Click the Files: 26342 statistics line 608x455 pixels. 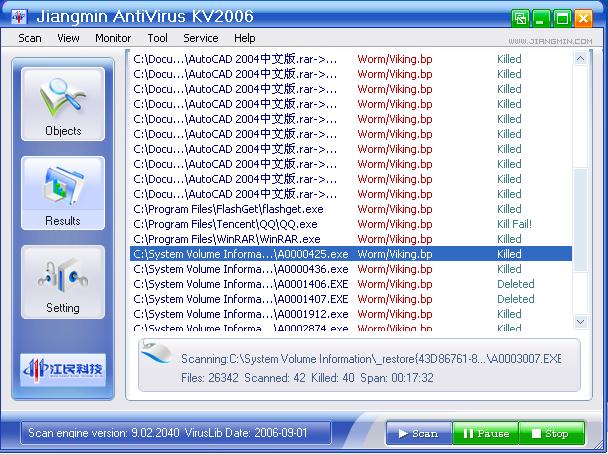pyautogui.click(x=307, y=378)
